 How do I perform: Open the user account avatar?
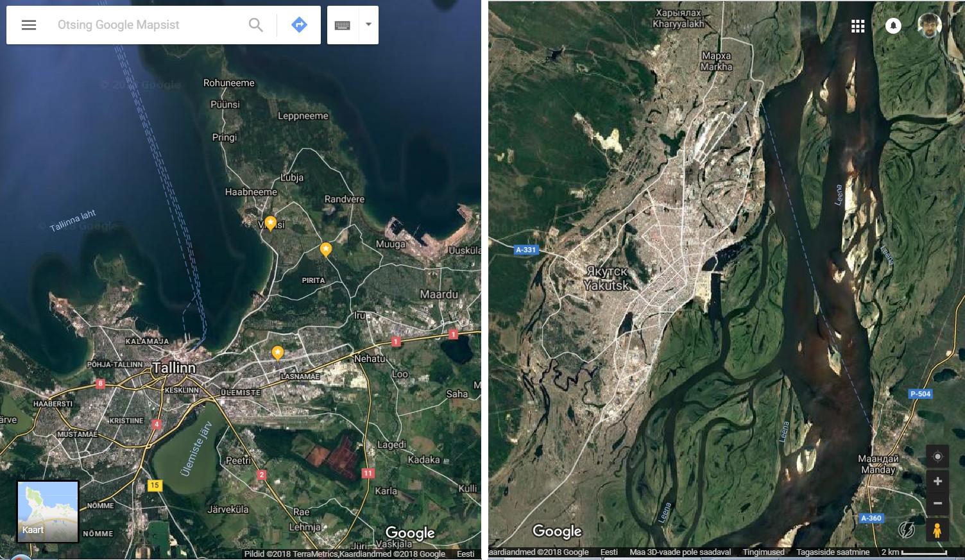point(929,26)
